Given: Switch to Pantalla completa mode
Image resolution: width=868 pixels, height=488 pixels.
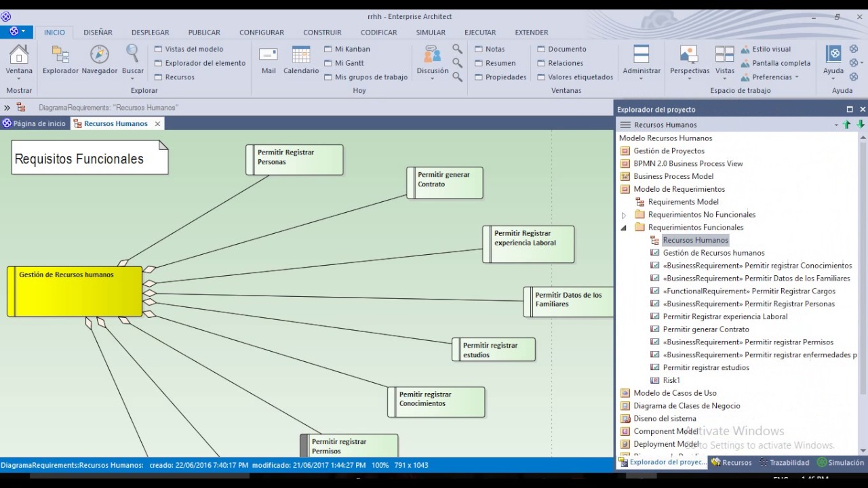Looking at the screenshot, I should pos(775,63).
